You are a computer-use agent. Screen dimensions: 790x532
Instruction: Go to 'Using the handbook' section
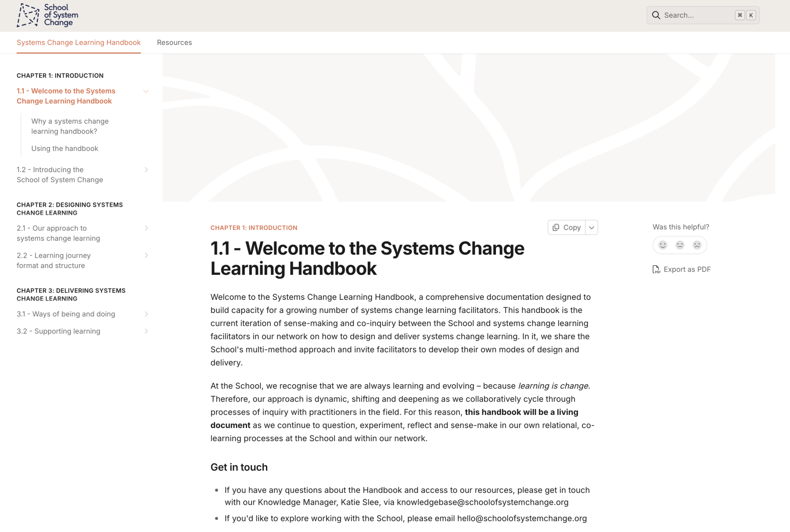65,148
